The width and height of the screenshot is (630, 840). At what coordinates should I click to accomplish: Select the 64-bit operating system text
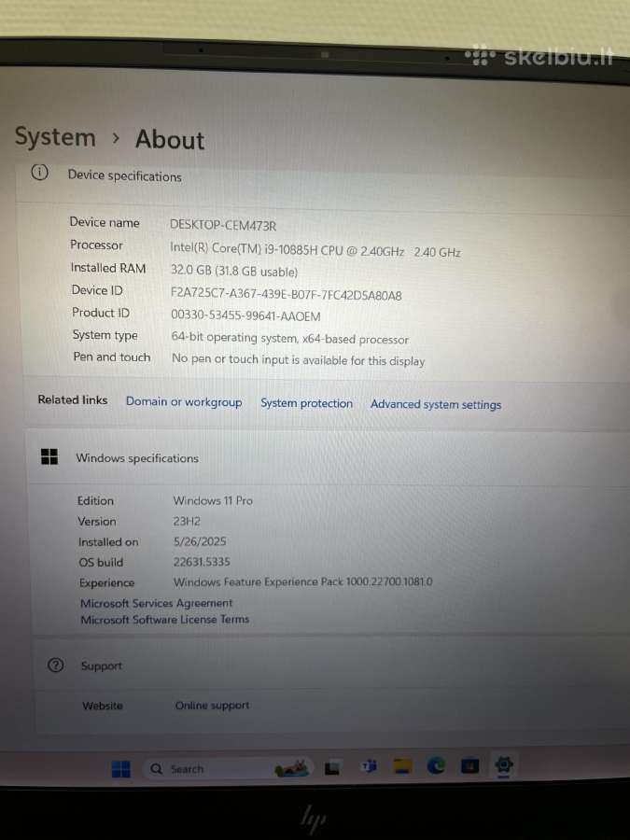[x=290, y=339]
